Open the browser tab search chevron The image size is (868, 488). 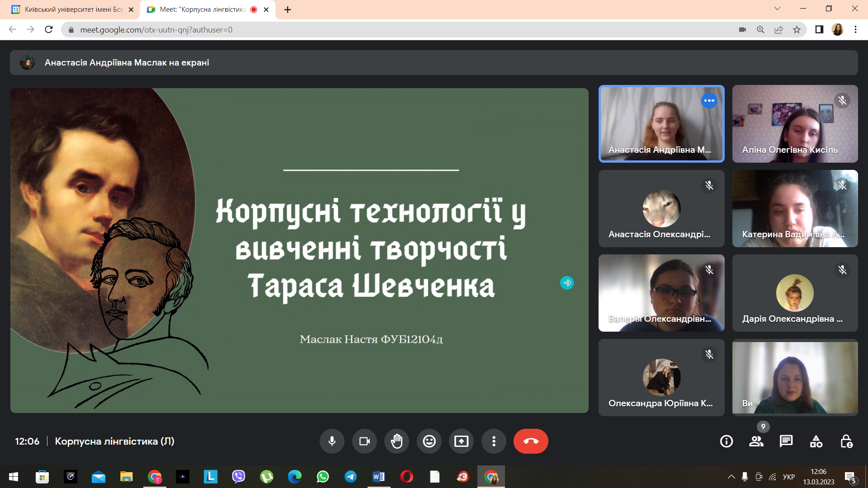pyautogui.click(x=777, y=9)
